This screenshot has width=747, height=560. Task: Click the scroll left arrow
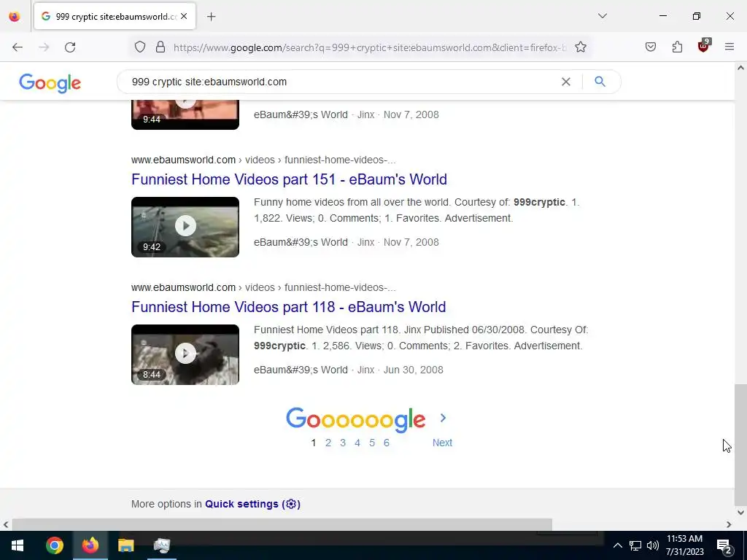(6, 524)
